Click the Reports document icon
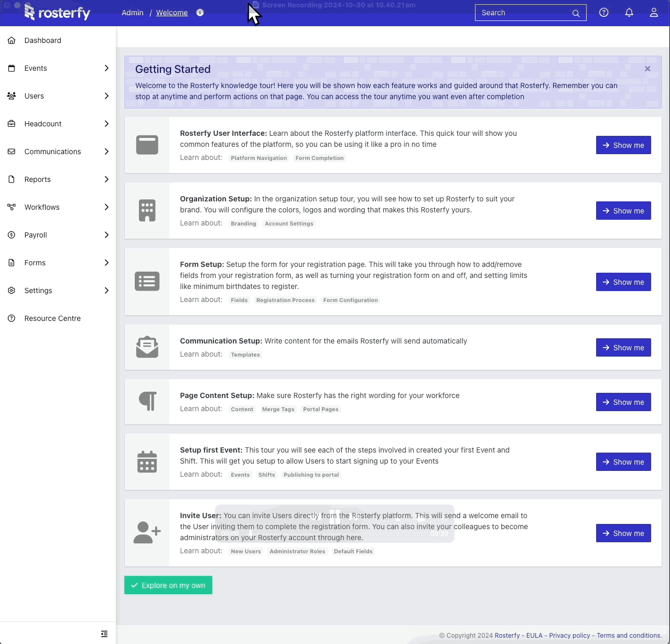Image resolution: width=670 pixels, height=644 pixels. click(x=12, y=179)
